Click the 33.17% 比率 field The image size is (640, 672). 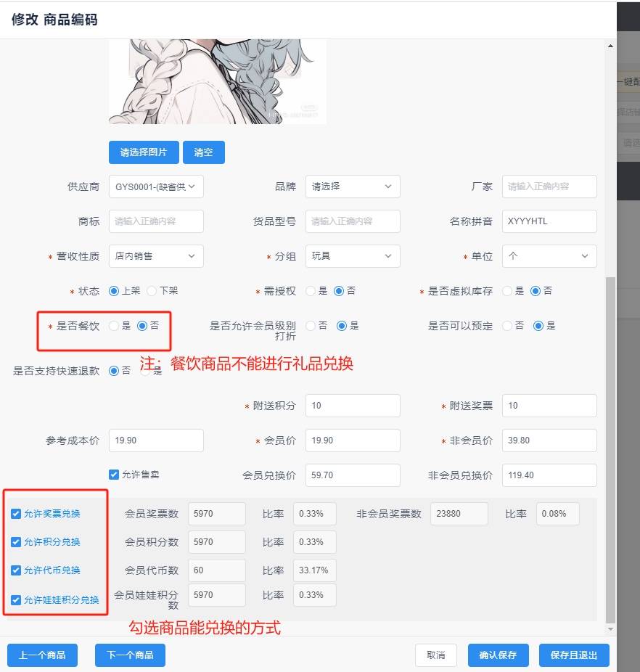[x=315, y=570]
